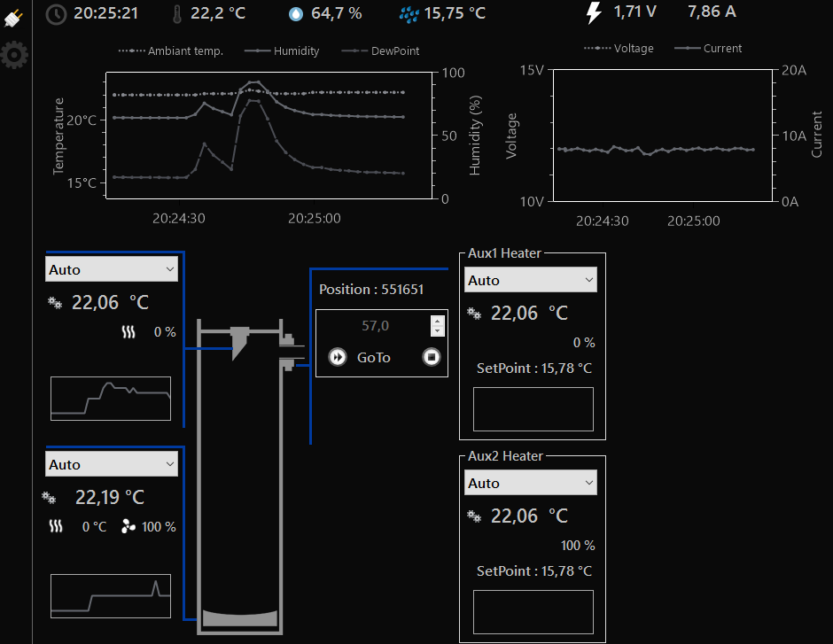
Task: Click the focuser graphic on telescope tube
Action: click(292, 351)
